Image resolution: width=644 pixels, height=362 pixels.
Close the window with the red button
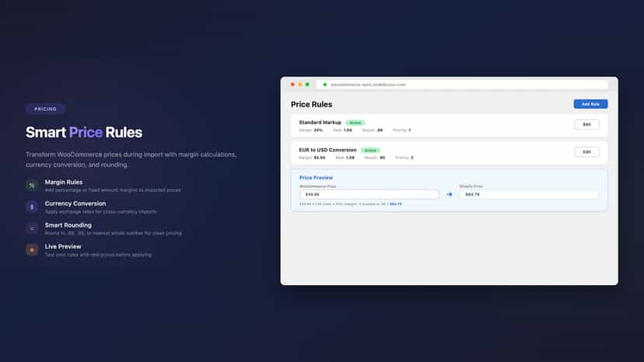292,85
